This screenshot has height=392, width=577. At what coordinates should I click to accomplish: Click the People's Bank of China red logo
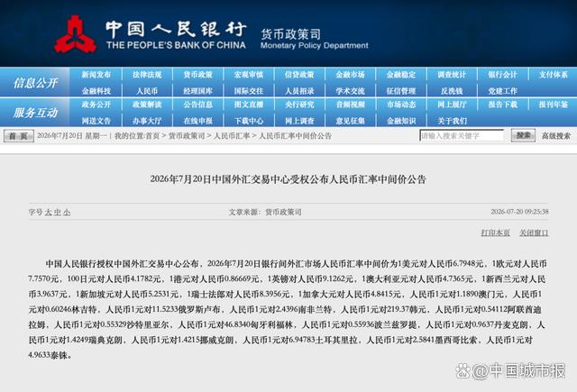(75, 34)
